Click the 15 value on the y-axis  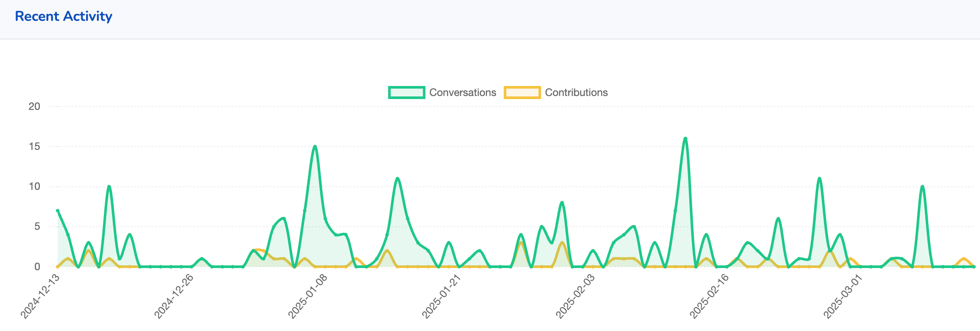point(34,146)
